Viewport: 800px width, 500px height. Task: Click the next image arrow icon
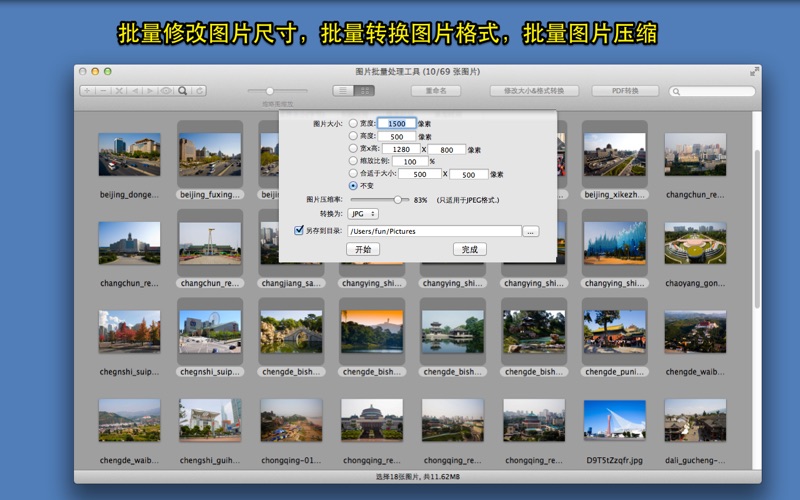[151, 91]
